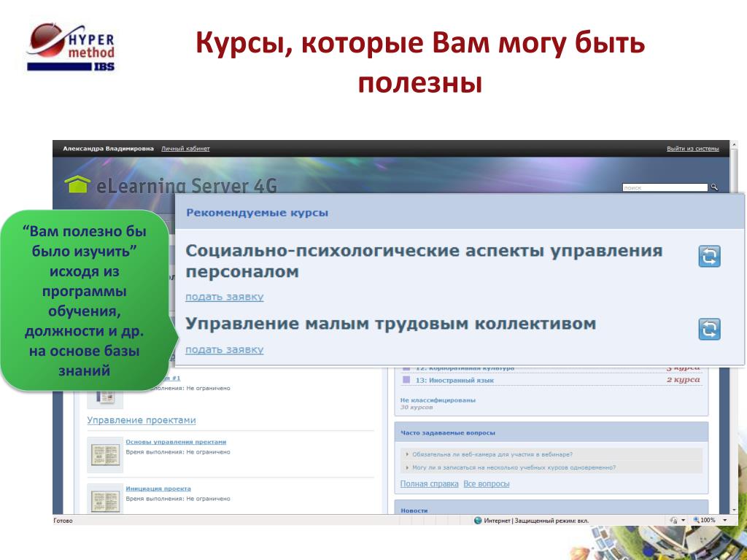Click Не классифицированы category text
747x560 pixels.
tap(438, 400)
